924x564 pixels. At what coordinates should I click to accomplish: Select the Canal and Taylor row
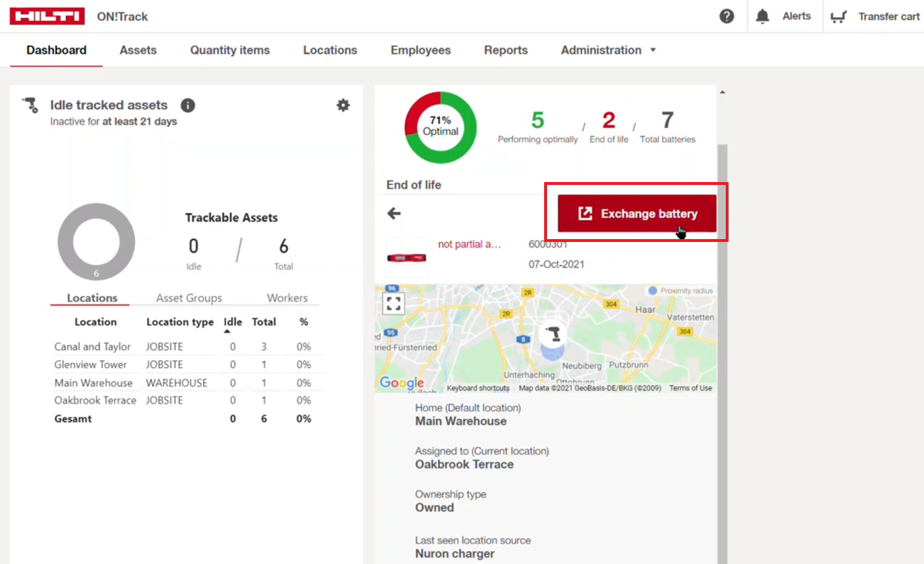pos(188,347)
